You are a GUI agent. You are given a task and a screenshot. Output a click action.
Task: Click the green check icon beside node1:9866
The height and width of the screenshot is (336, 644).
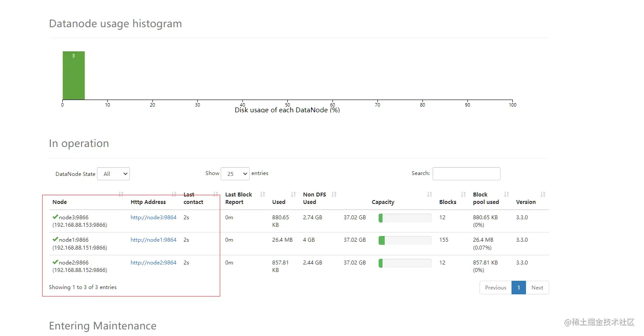coord(55,239)
